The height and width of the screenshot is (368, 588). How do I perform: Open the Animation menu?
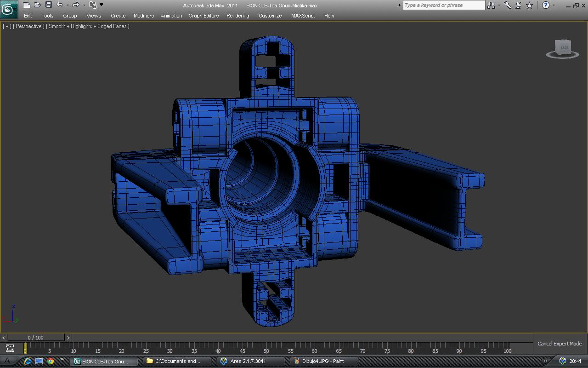tap(171, 16)
